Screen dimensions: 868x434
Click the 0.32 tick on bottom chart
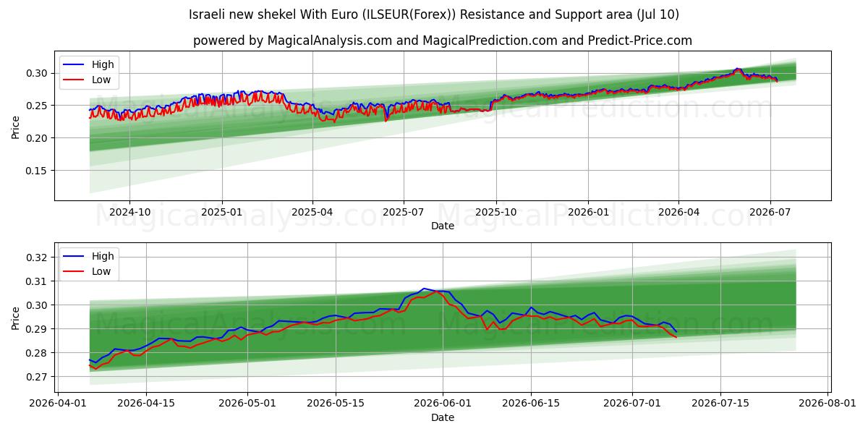pos(38,258)
